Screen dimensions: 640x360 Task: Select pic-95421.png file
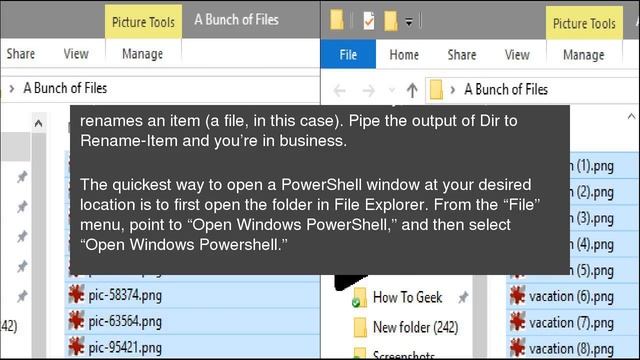click(x=193, y=347)
